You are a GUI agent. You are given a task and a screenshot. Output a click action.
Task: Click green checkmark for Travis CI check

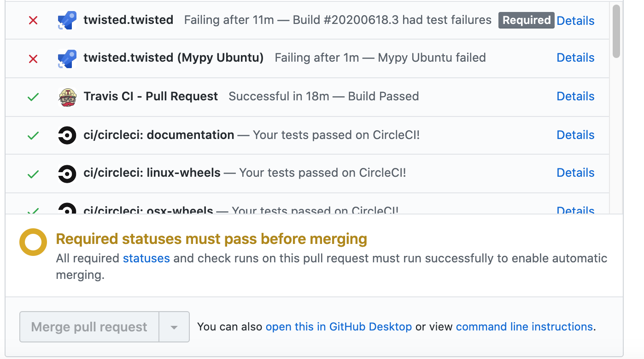tap(33, 97)
